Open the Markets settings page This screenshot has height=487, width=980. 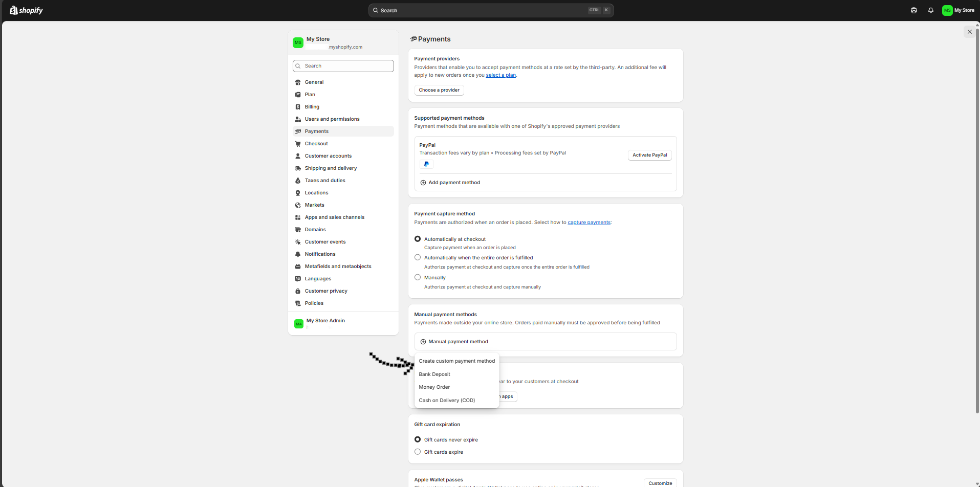tap(343, 205)
